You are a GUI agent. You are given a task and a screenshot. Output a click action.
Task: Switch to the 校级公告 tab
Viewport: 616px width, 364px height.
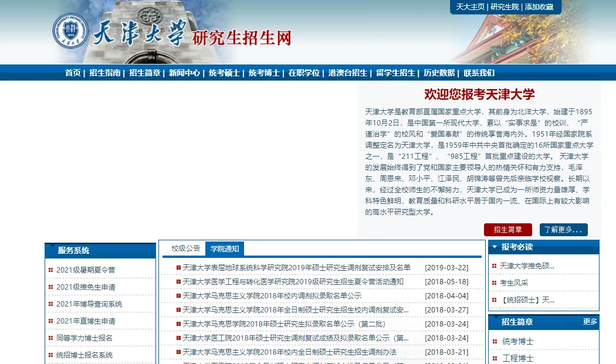pyautogui.click(x=186, y=249)
